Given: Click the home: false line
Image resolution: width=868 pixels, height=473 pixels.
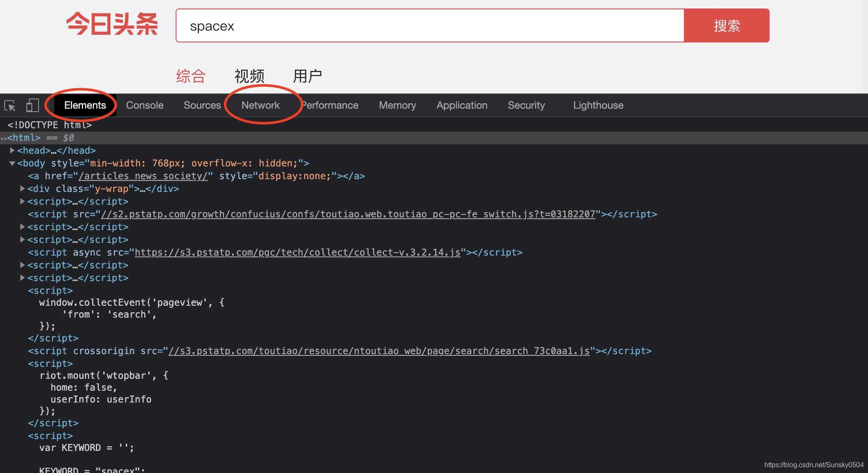Looking at the screenshot, I should click(x=84, y=387).
